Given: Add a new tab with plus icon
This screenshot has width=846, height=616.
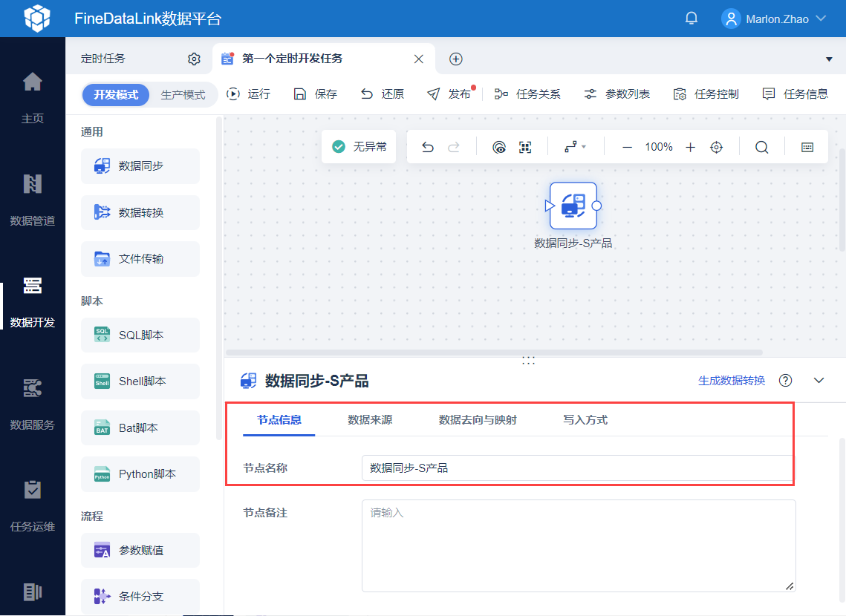Looking at the screenshot, I should tap(456, 59).
